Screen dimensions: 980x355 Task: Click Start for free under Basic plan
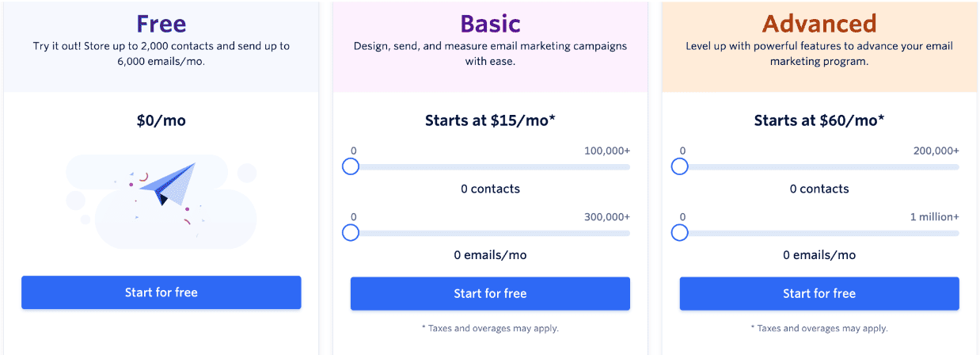click(490, 293)
